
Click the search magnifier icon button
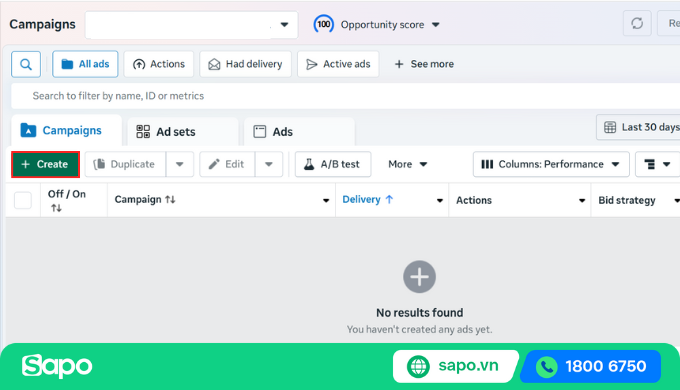[x=26, y=64]
